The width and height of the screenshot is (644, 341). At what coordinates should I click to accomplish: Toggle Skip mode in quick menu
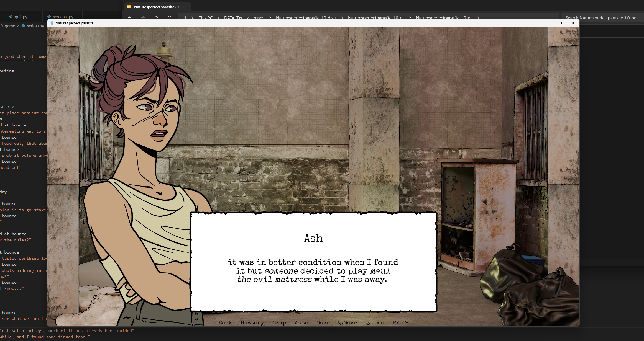point(279,322)
